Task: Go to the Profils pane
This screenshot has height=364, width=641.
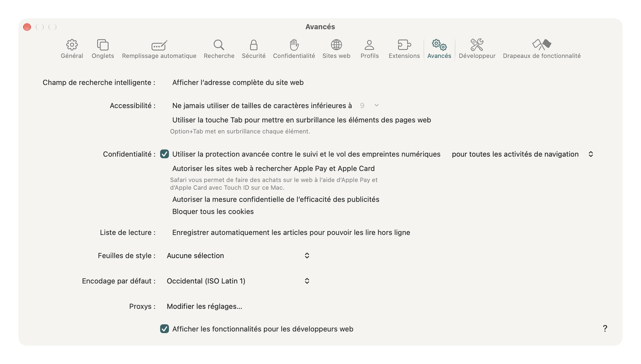Action: (x=370, y=49)
